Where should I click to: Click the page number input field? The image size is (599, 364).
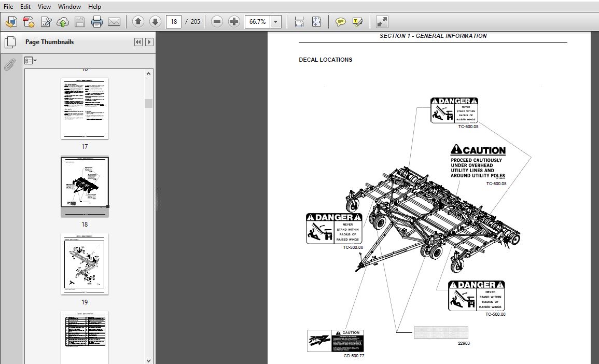(x=174, y=22)
